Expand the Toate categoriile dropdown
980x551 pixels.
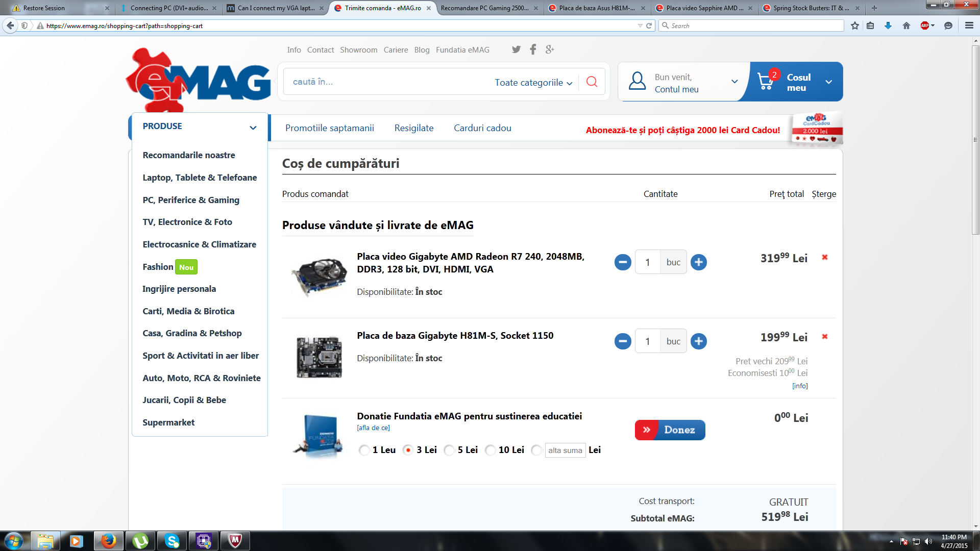(x=533, y=83)
